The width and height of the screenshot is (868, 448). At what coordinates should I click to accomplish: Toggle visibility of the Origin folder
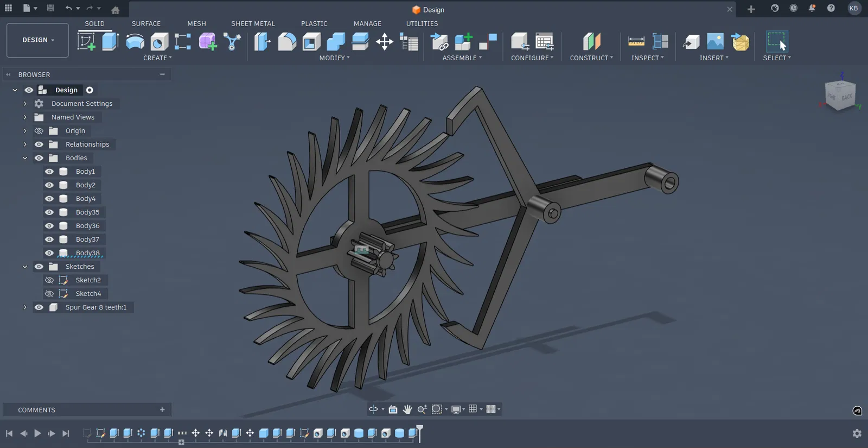tap(39, 131)
